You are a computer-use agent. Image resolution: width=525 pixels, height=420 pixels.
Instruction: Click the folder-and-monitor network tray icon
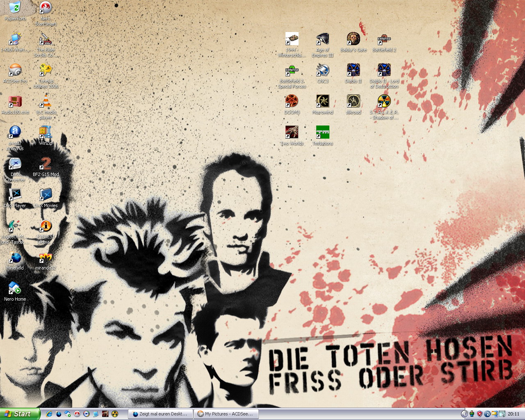point(495,414)
